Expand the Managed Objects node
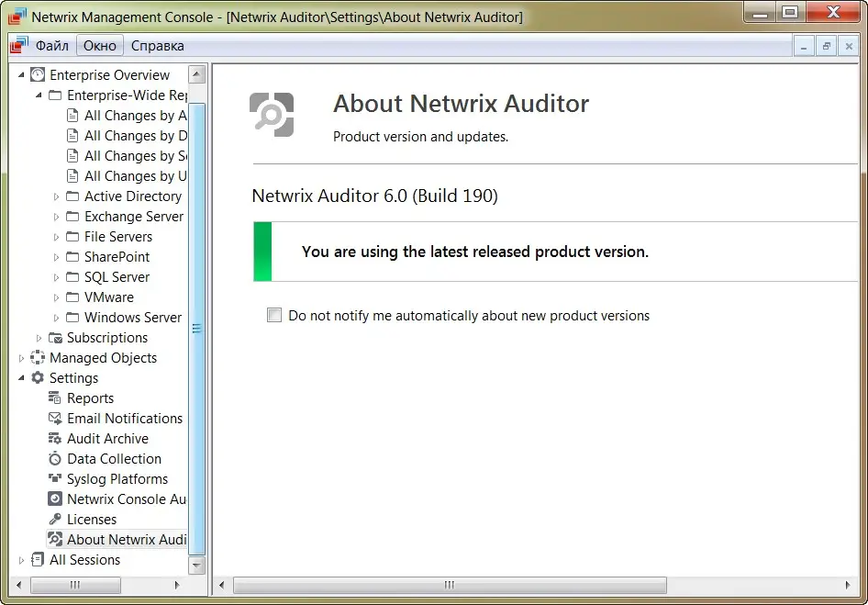 pyautogui.click(x=21, y=358)
